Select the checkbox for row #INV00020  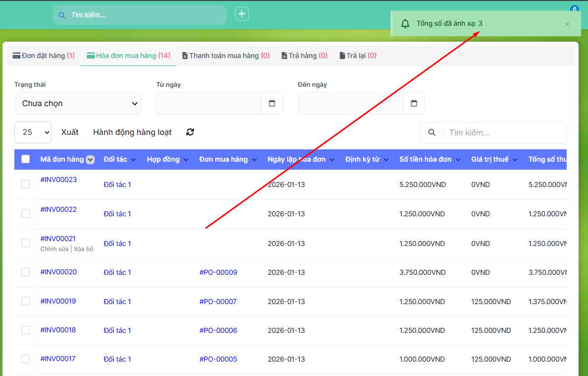click(25, 272)
